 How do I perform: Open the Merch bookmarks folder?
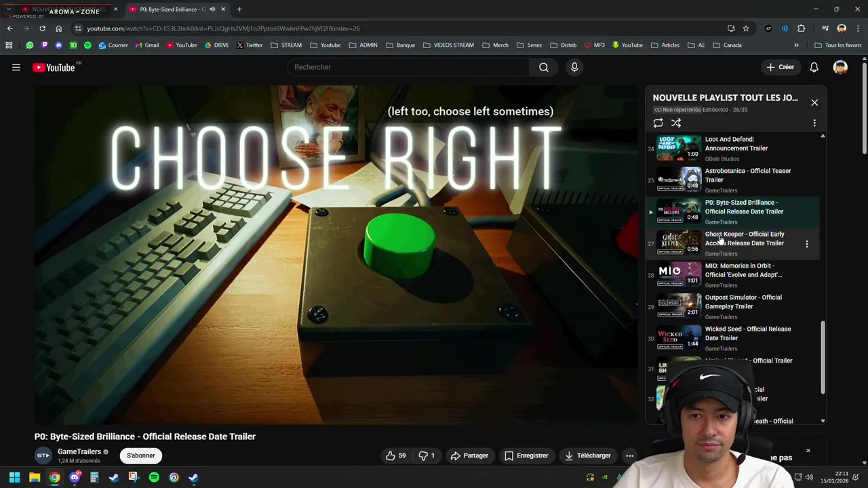coord(495,45)
